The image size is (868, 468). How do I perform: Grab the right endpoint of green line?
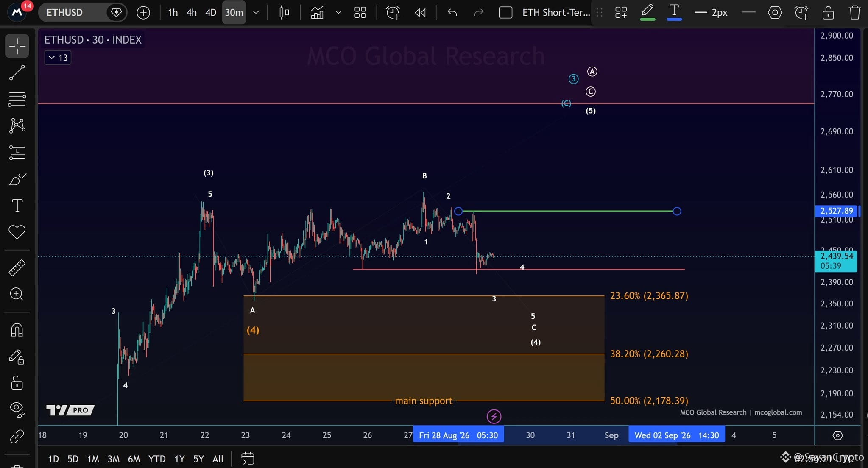[677, 211]
